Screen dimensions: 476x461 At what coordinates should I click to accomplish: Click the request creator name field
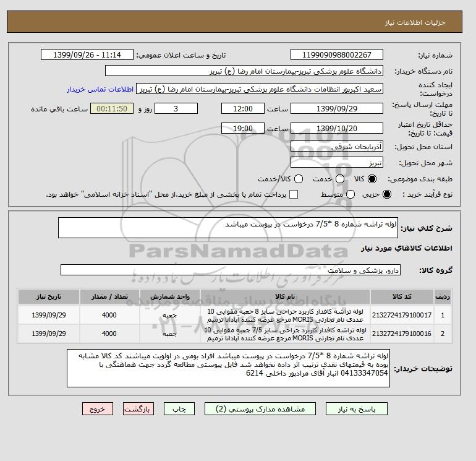coord(260,89)
